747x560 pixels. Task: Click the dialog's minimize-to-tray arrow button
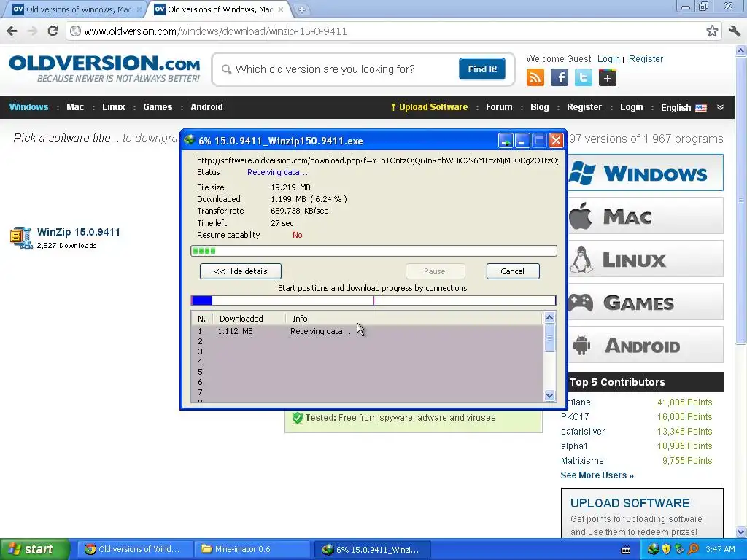(506, 141)
